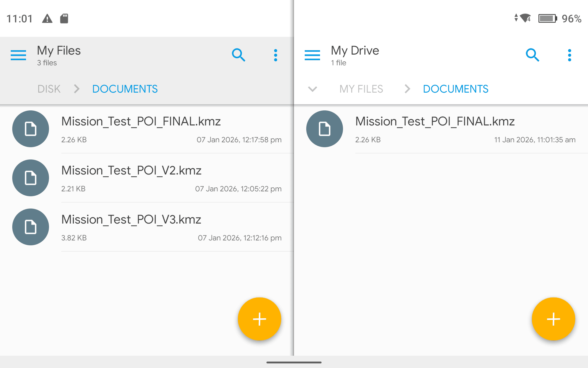Tap the warning triangle in status bar
This screenshot has width=588, height=368.
pyautogui.click(x=47, y=18)
